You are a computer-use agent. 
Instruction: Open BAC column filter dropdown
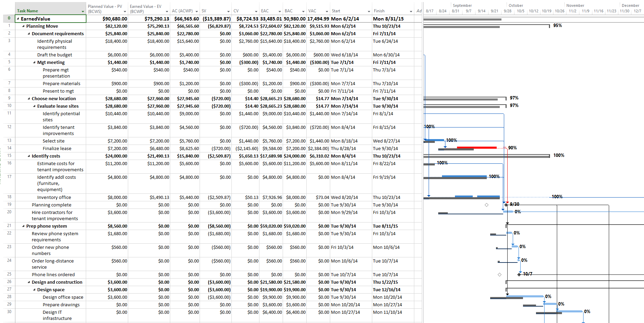point(303,12)
